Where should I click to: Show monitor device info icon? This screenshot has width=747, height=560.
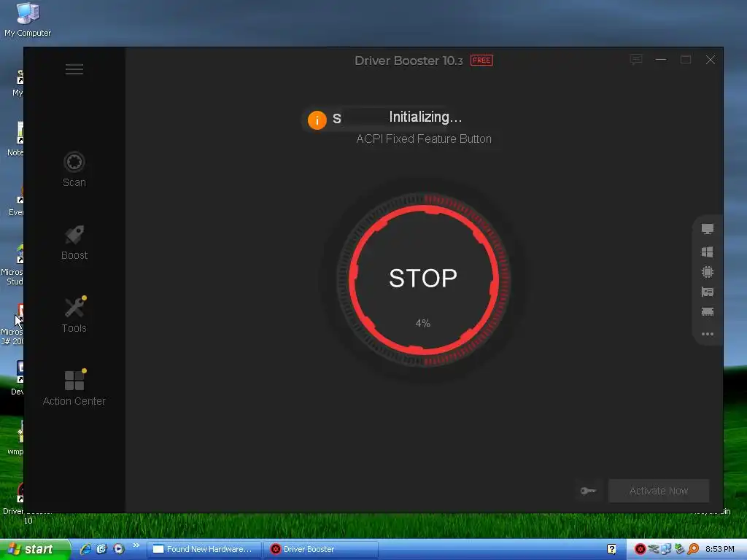708,229
